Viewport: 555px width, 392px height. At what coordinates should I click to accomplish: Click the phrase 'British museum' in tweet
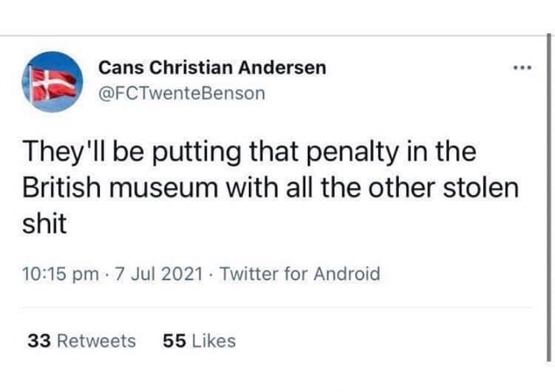121,187
